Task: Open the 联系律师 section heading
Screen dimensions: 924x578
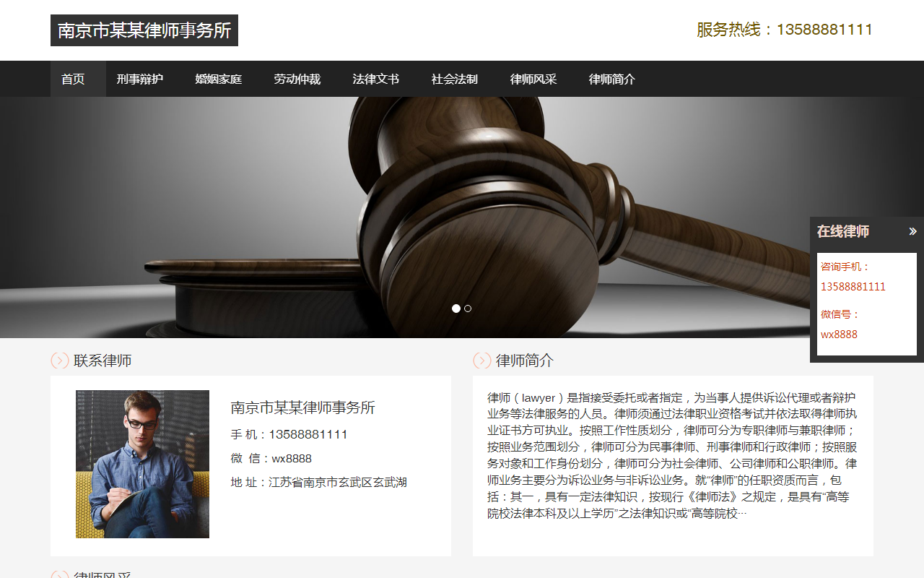Action: [x=103, y=361]
